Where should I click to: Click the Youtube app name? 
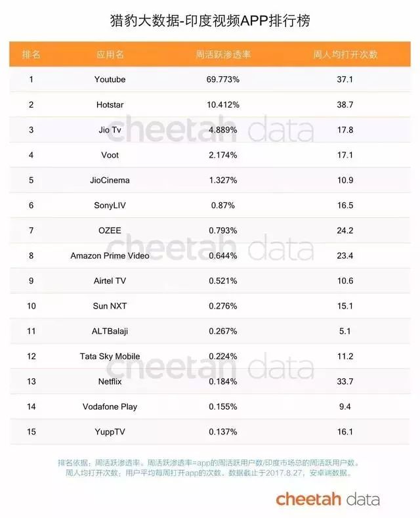tap(110, 79)
